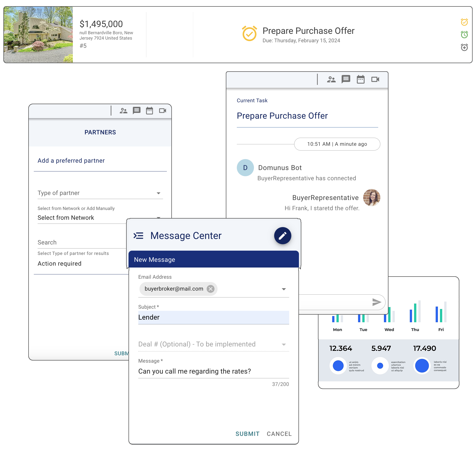Click the green alarm clock icon
This screenshot has width=476, height=453.
coord(464,34)
